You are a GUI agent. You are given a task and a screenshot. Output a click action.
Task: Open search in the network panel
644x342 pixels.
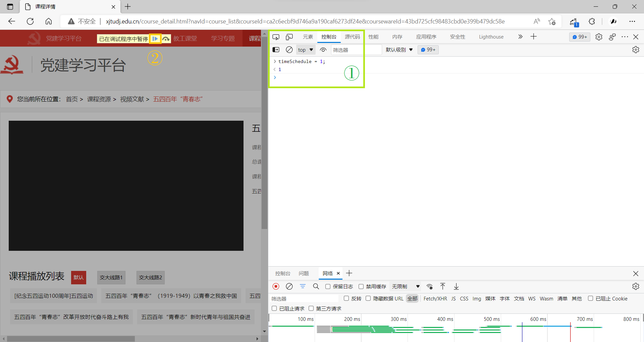[x=316, y=286]
